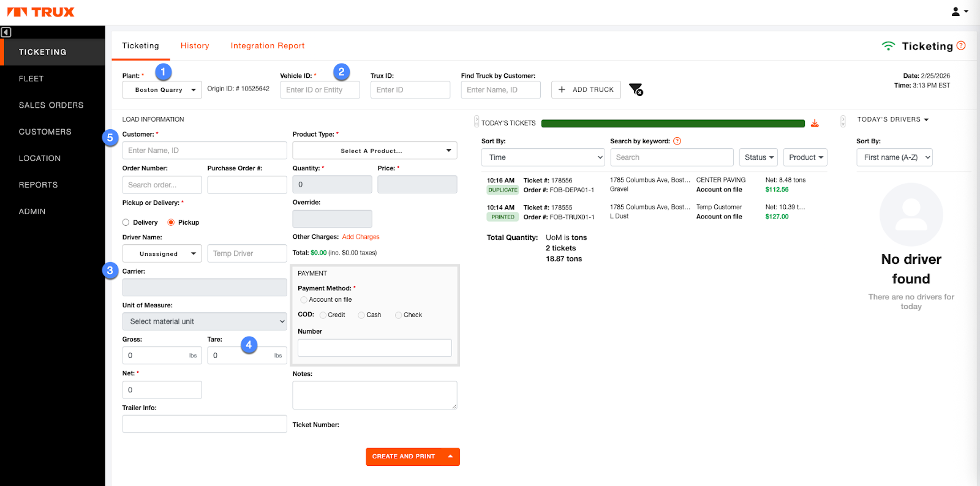Click the help icon beside Ticketing title
Image resolution: width=980 pixels, height=486 pixels.
(x=961, y=46)
